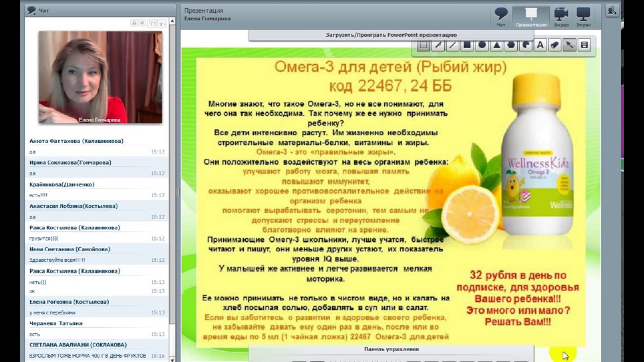
Task: Select the straight line tool
Action: coord(452,45)
